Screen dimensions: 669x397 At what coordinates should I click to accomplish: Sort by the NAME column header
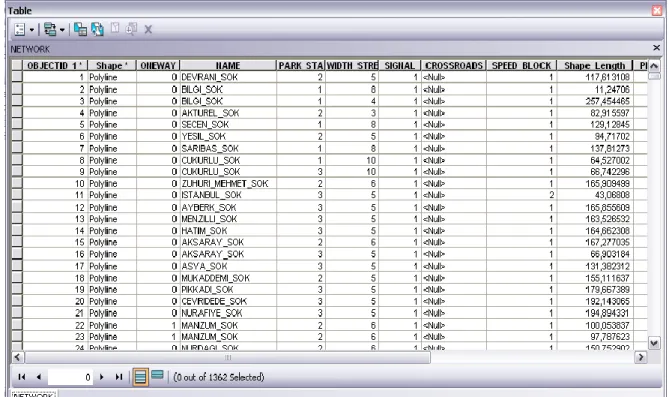coord(228,65)
